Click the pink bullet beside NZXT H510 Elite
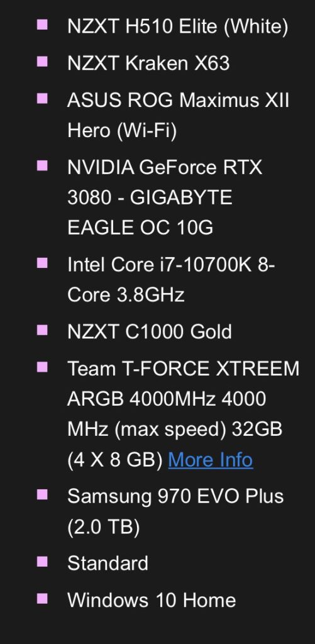Screen dimensions: 315x644 (42, 25)
